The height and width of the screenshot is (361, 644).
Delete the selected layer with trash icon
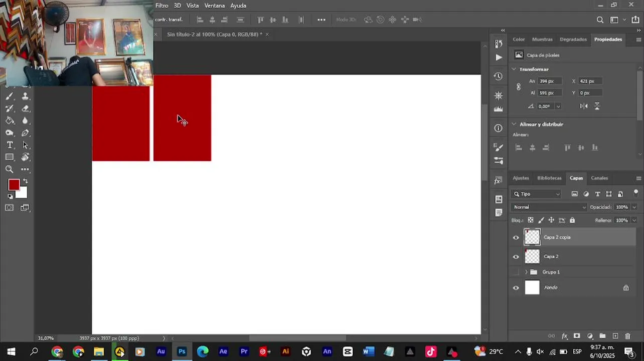(x=628, y=336)
